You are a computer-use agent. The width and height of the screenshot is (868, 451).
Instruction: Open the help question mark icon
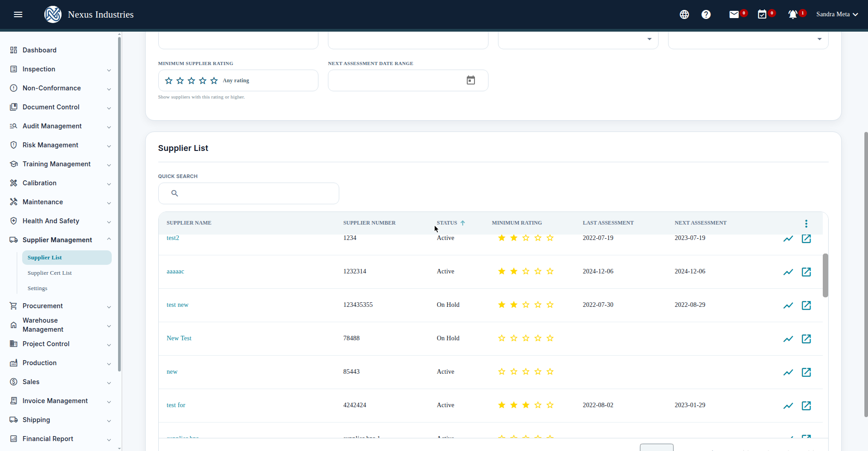[706, 14]
